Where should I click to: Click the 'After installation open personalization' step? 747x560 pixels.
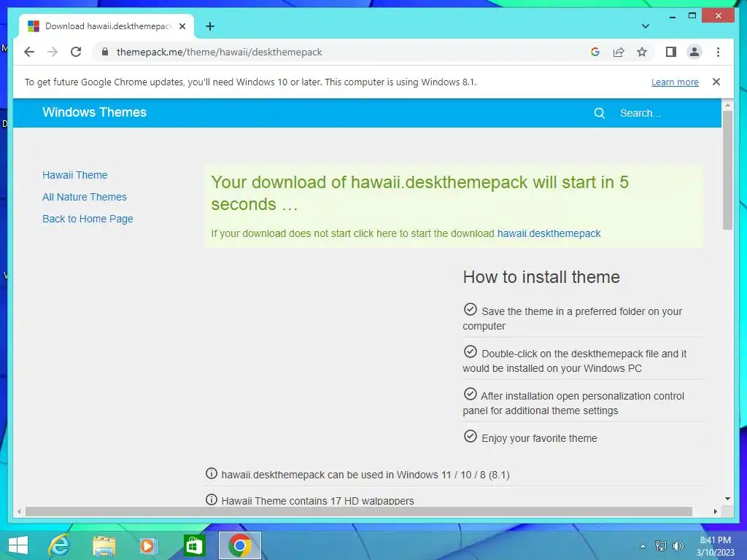(x=573, y=402)
